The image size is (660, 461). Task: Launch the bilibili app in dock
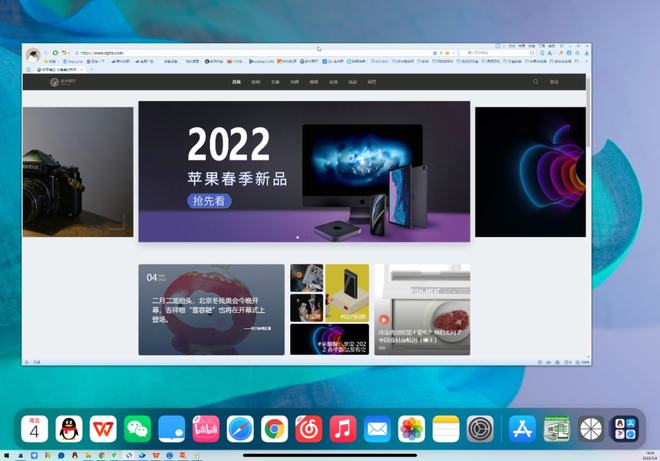[x=206, y=429]
